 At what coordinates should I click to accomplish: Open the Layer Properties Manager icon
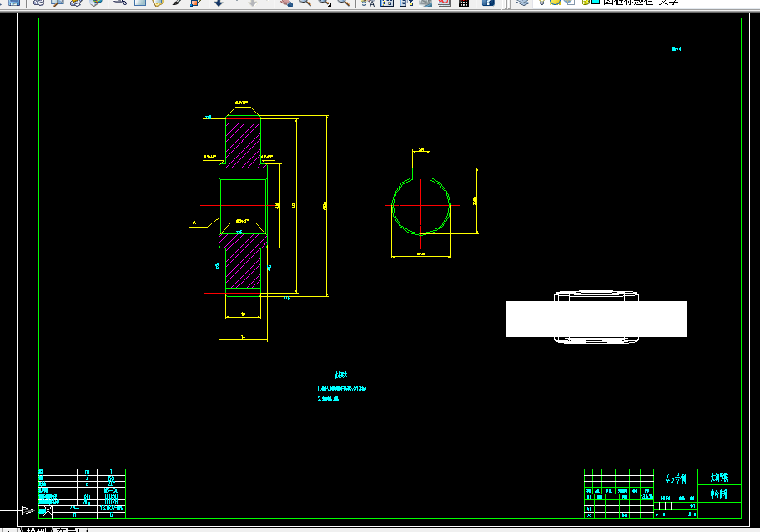click(x=522, y=2)
